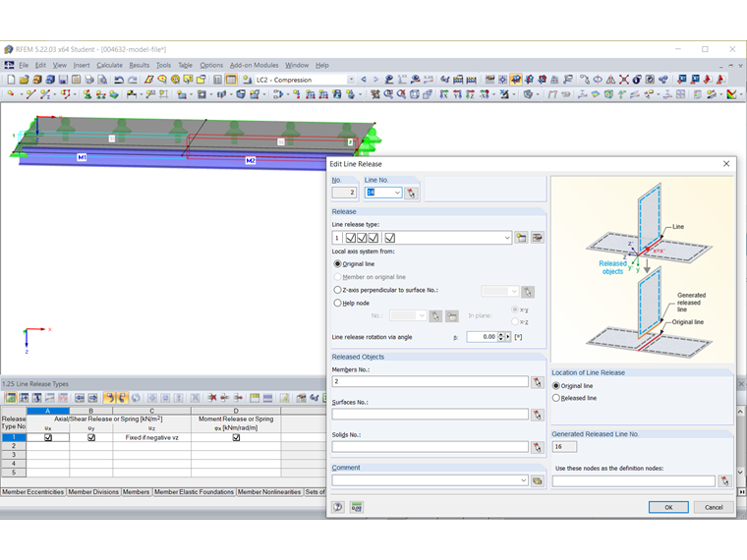The height and width of the screenshot is (560, 747).
Task: Select member label M2 in model view
Action: pos(250,160)
